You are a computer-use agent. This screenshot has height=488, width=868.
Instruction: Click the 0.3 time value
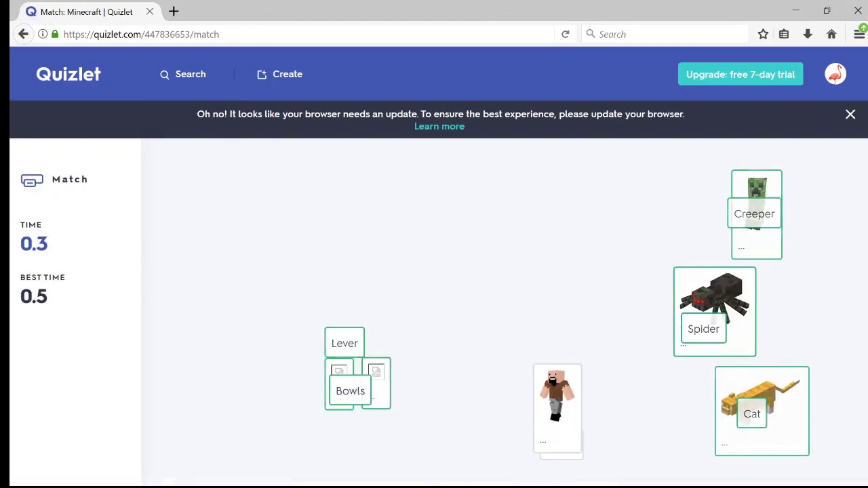34,244
